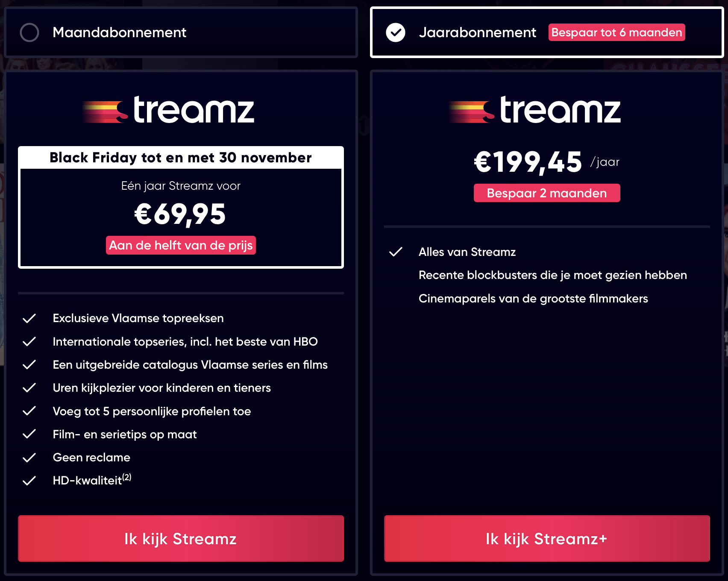Image resolution: width=728 pixels, height=581 pixels.
Task: Toggle the checked Jaarabonnement radio circle
Action: (x=396, y=32)
